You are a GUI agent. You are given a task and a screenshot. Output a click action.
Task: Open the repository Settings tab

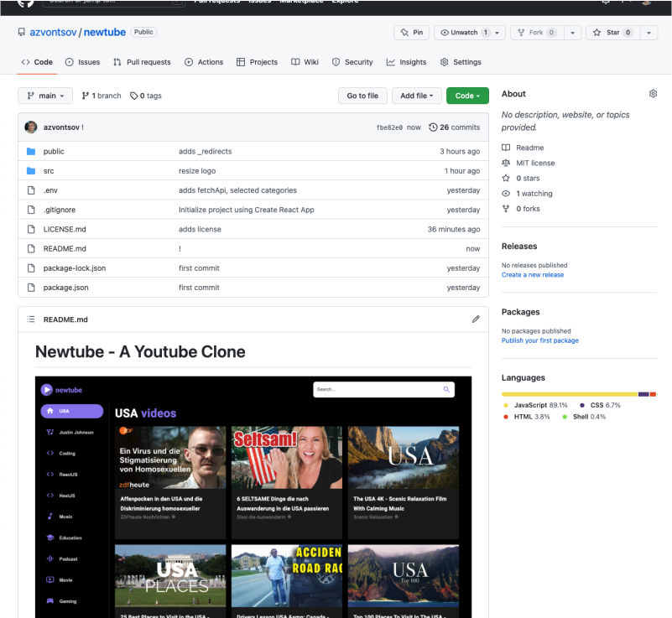[x=461, y=62]
